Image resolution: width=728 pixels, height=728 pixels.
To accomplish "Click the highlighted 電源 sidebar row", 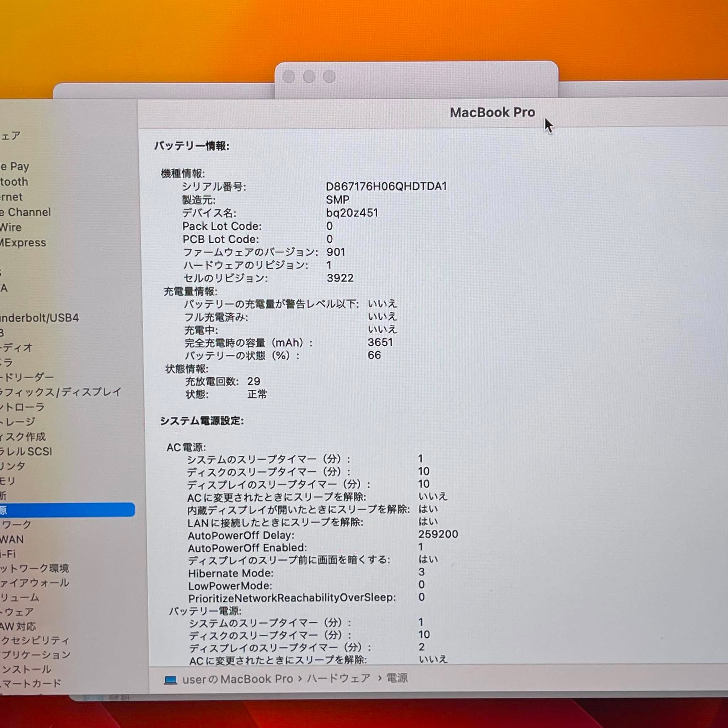I will pyautogui.click(x=68, y=510).
